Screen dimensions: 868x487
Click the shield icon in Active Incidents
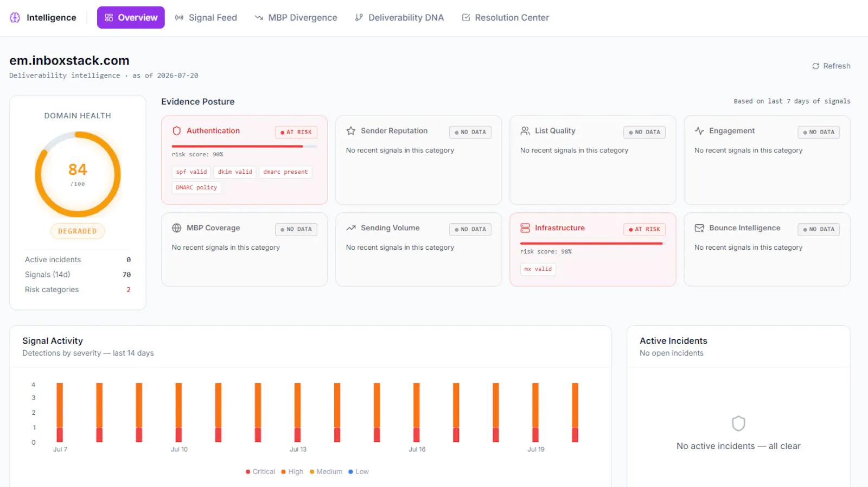point(738,423)
